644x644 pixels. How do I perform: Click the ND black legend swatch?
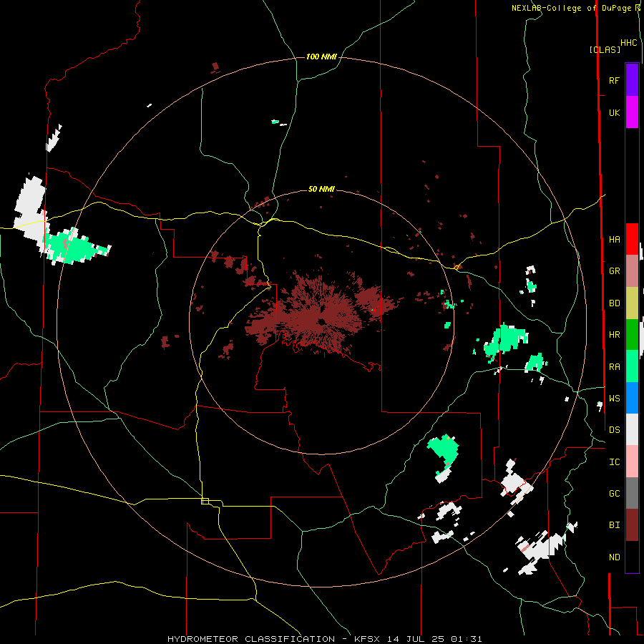coord(632,557)
